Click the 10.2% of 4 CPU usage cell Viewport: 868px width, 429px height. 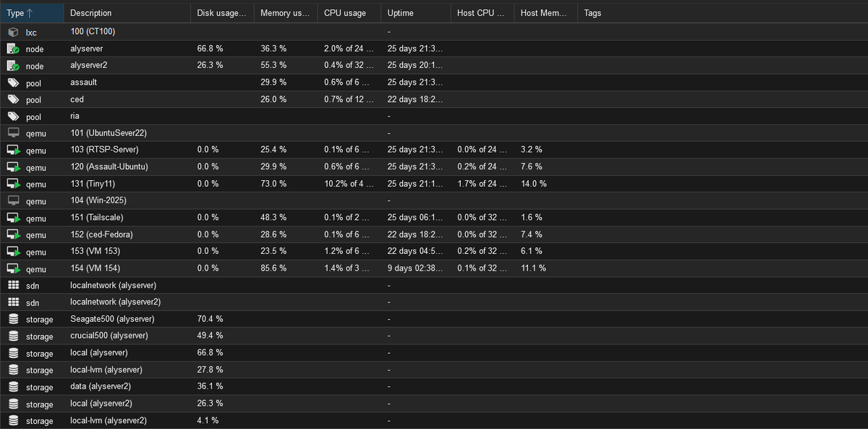(x=349, y=184)
